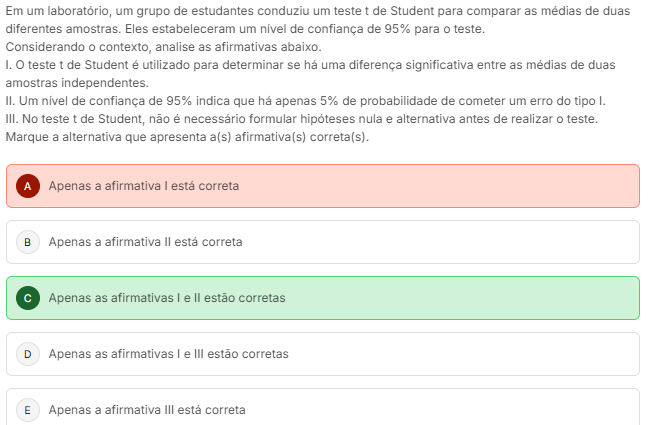Choose answer 'Apenas a afirmativa III está correta'
This screenshot has height=425, width=652.
(147, 410)
